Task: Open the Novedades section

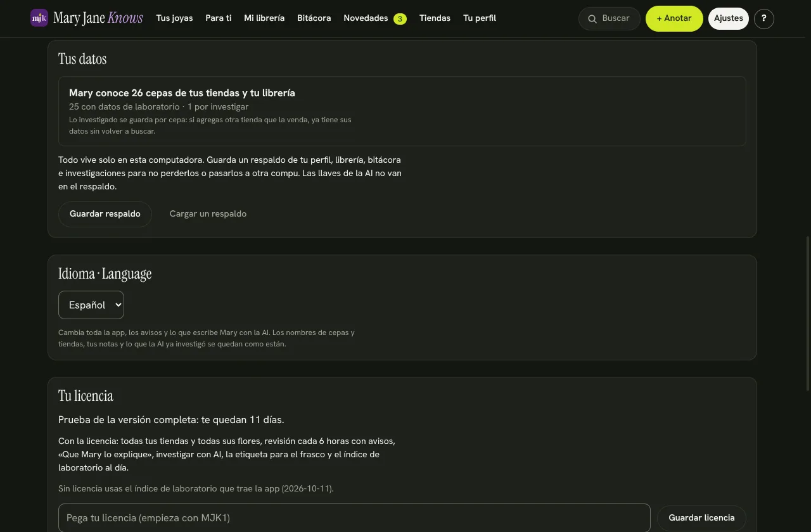Action: 366,18
